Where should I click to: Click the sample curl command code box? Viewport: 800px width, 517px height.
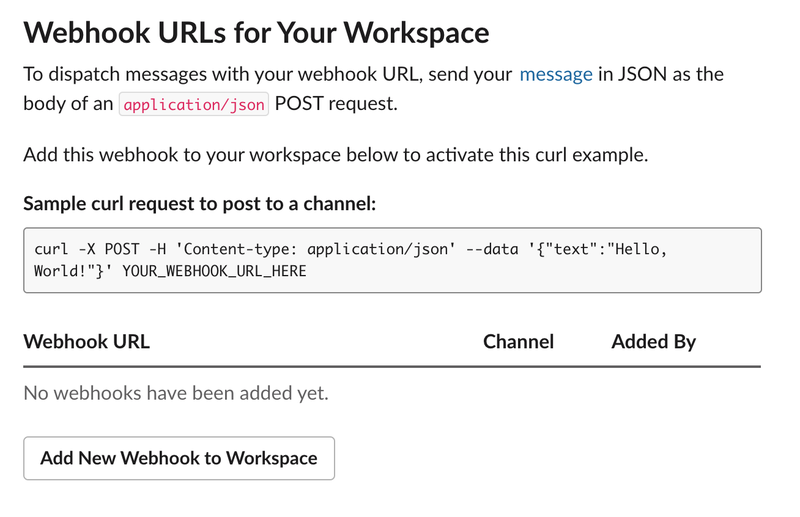pos(392,260)
